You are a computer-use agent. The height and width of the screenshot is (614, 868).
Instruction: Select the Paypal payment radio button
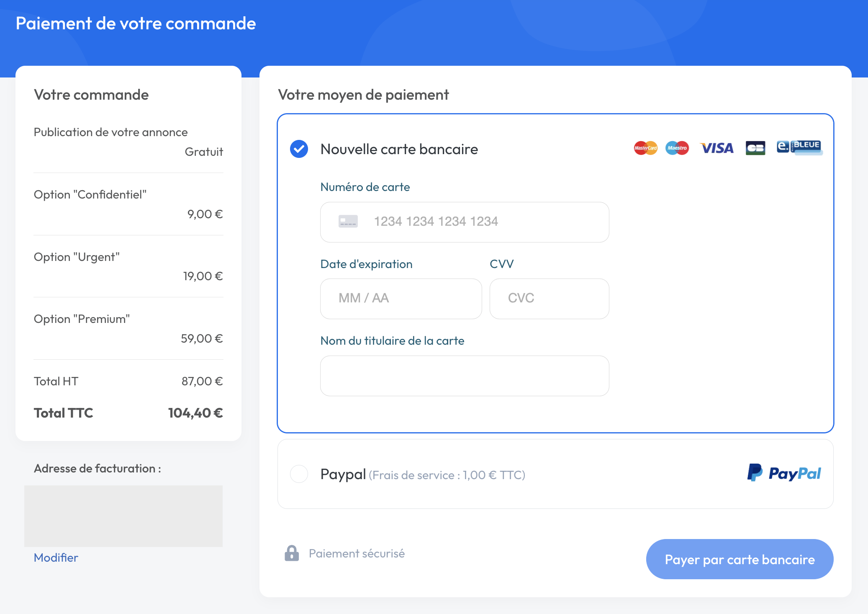point(299,474)
